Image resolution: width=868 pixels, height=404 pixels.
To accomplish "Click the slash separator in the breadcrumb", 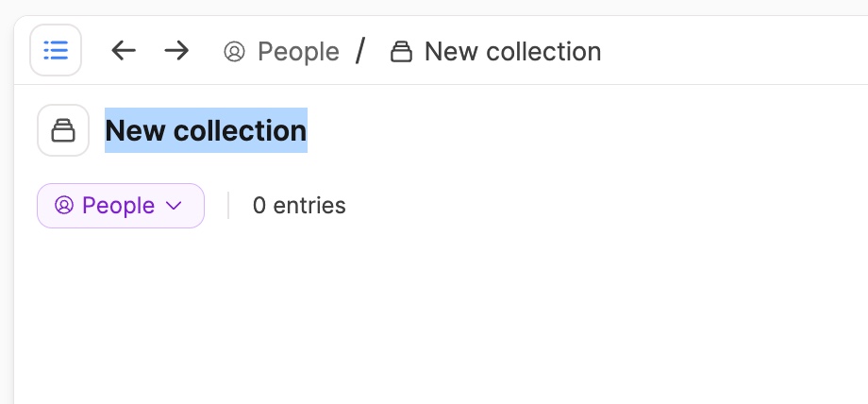I will click(x=361, y=50).
